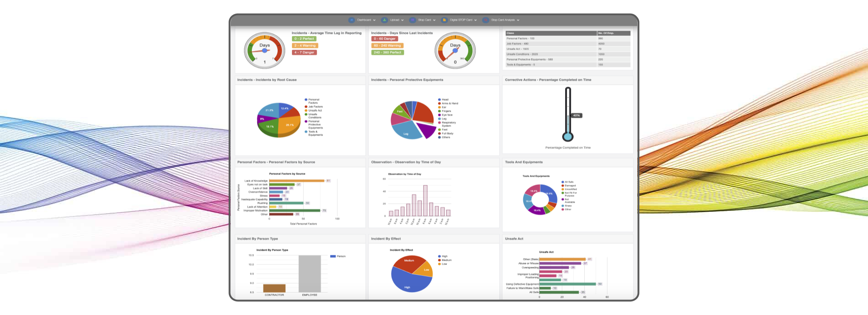Viewport: 868px width, 315px height.
Task: Open the Digital STOP Card menu label
Action: click(461, 20)
